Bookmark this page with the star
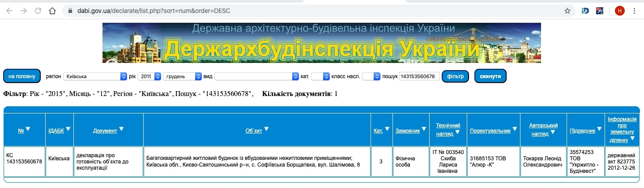This screenshot has height=188, width=644. point(567,11)
